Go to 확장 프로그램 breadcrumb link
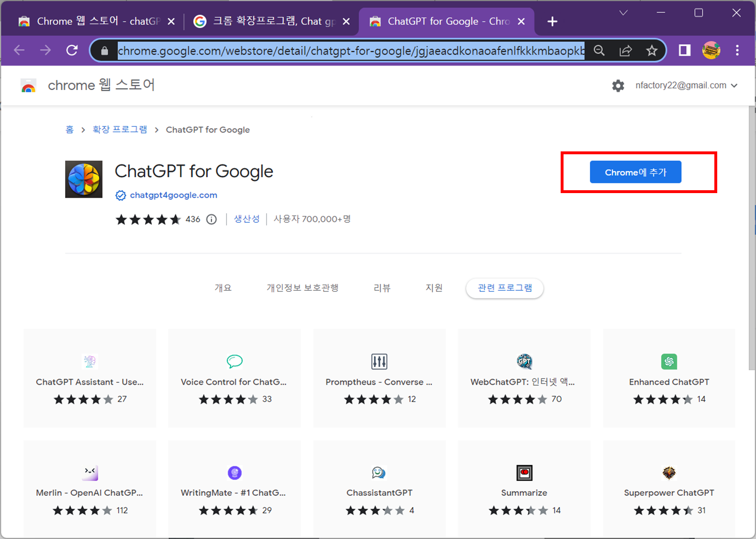The width and height of the screenshot is (756, 539). point(120,130)
